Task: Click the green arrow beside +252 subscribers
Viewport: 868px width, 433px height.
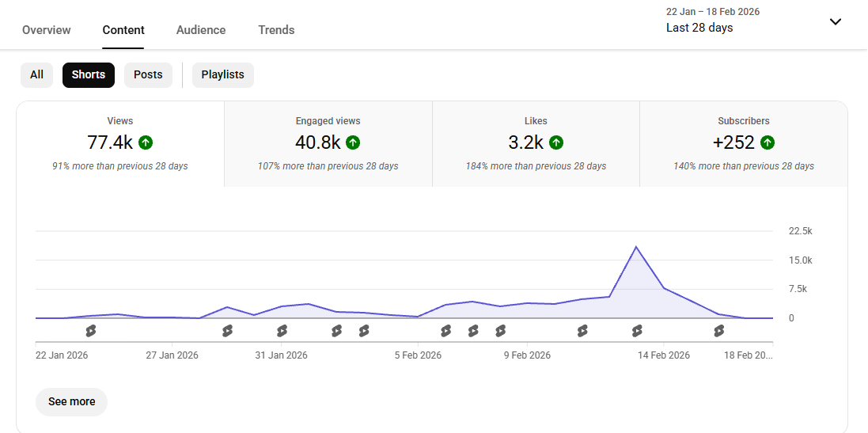Action: (768, 142)
